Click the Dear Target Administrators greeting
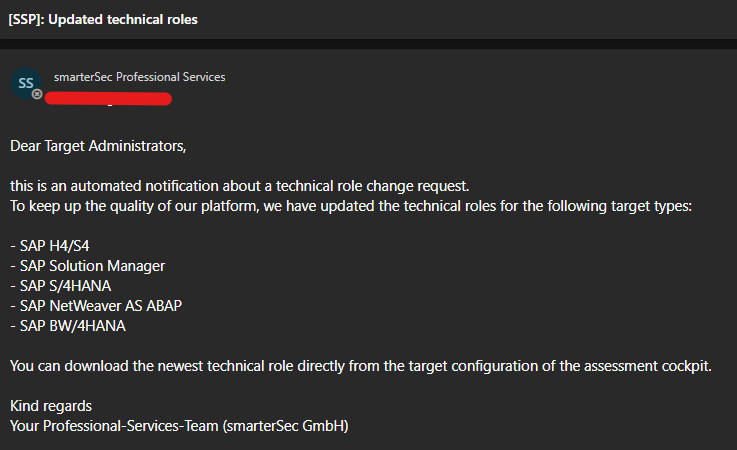The height and width of the screenshot is (450, 737). point(98,146)
